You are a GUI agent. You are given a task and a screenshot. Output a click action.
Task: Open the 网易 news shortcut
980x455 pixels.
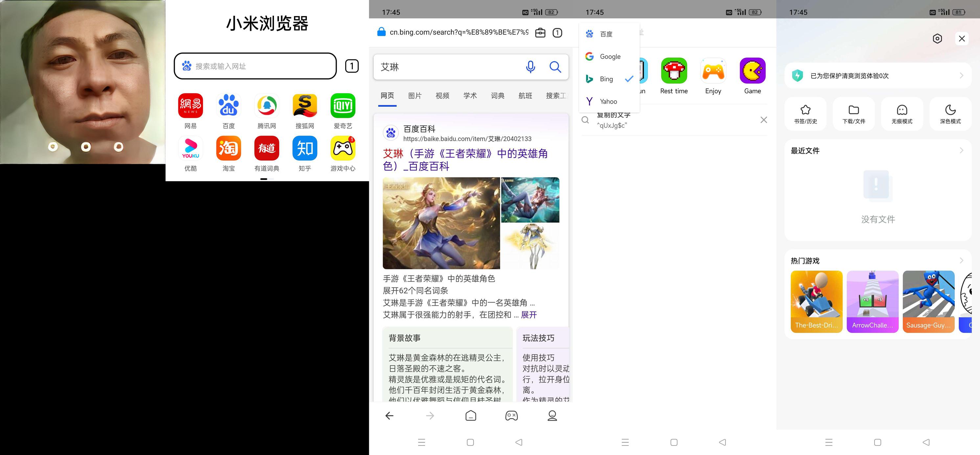tap(191, 106)
